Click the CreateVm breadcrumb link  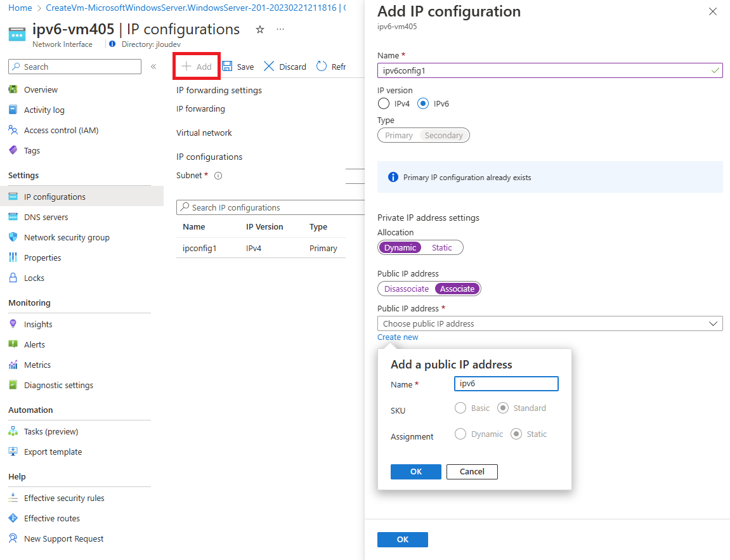(195, 8)
